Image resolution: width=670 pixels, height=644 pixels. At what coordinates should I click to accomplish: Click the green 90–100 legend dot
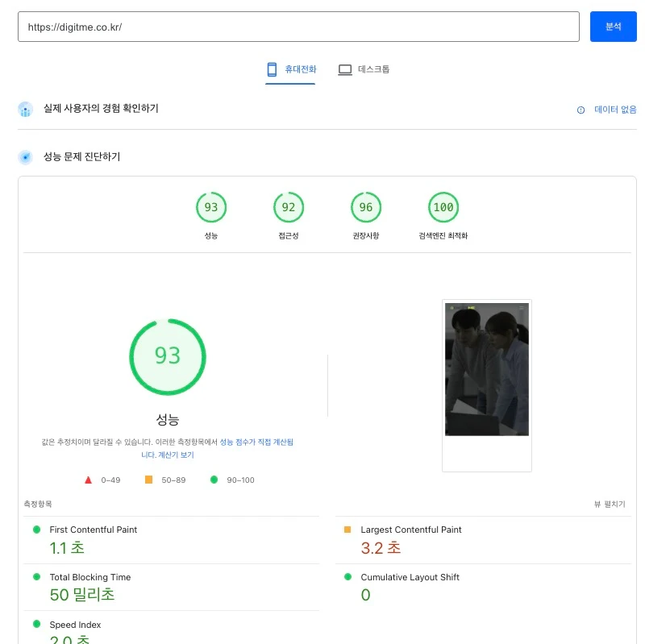coord(214,480)
